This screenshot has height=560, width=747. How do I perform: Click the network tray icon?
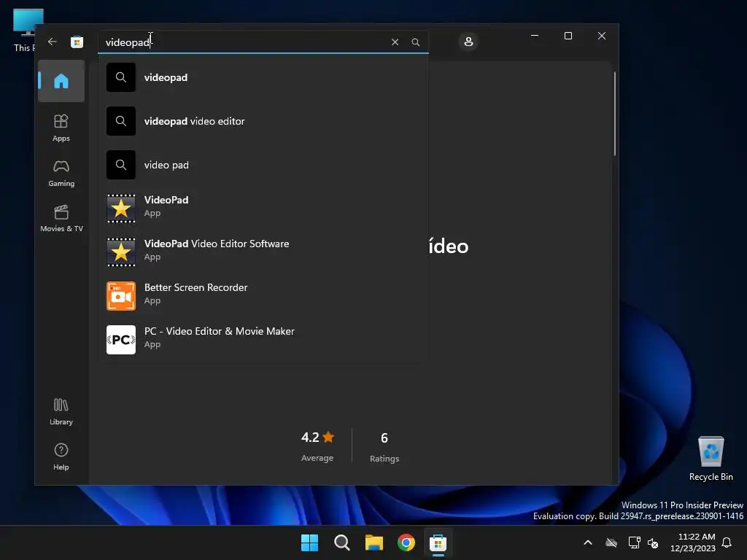tap(634, 542)
